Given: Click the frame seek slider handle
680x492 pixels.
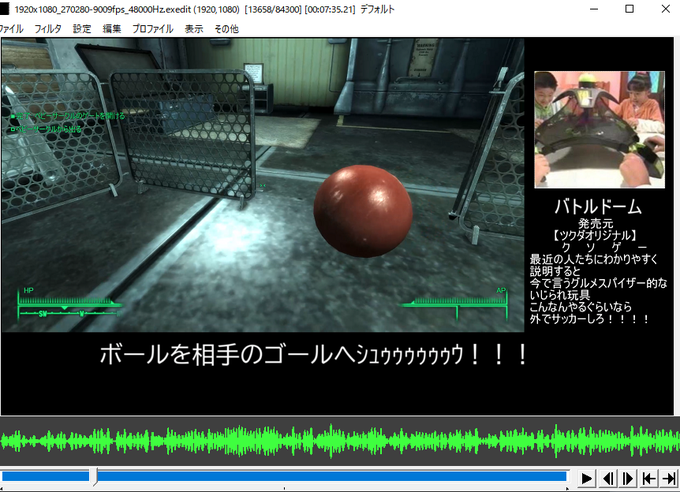Looking at the screenshot, I should point(93,476).
